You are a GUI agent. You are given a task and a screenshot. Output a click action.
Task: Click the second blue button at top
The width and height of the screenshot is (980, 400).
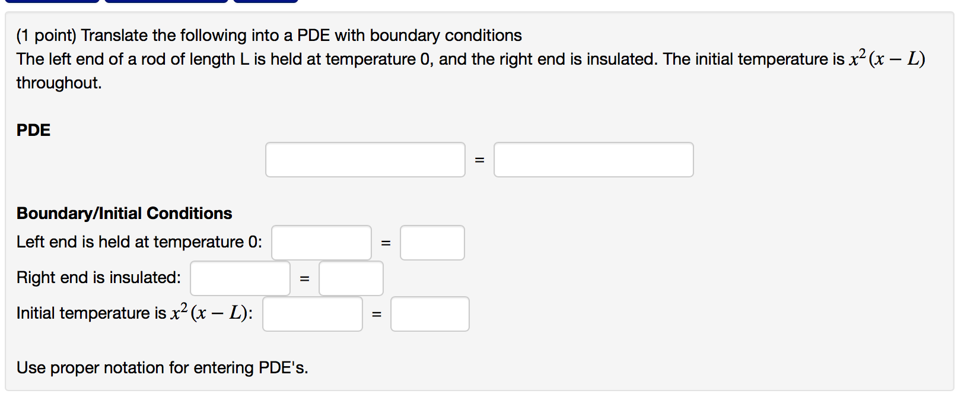pos(166,2)
